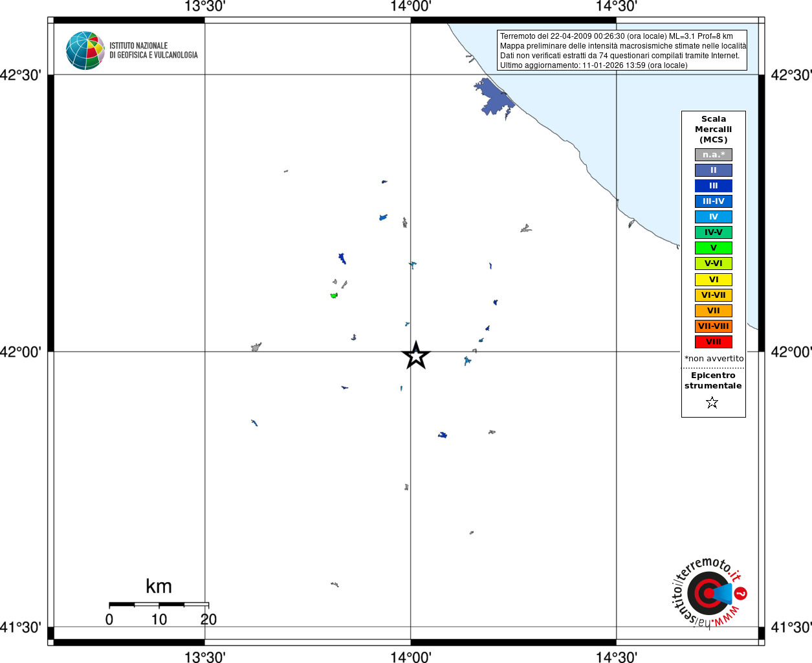Viewport: 812px width, 663px height.
Task: Select the intensity II legend swatch
Action: [x=714, y=170]
